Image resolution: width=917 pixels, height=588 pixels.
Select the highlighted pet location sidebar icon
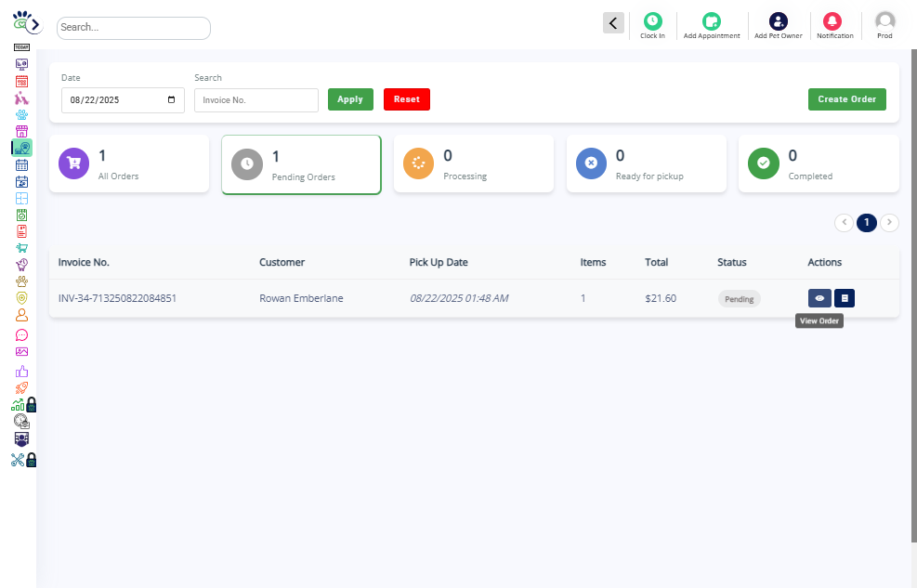[x=21, y=148]
